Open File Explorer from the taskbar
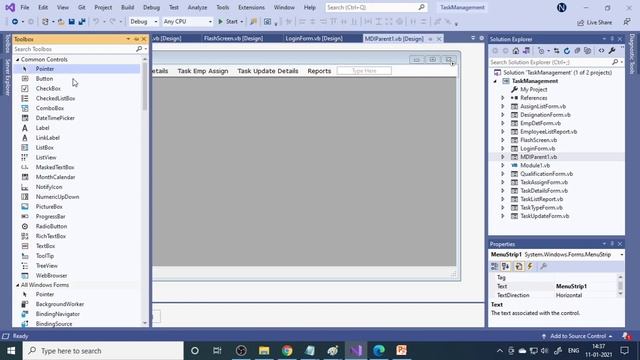640x360 pixels. 264,351
